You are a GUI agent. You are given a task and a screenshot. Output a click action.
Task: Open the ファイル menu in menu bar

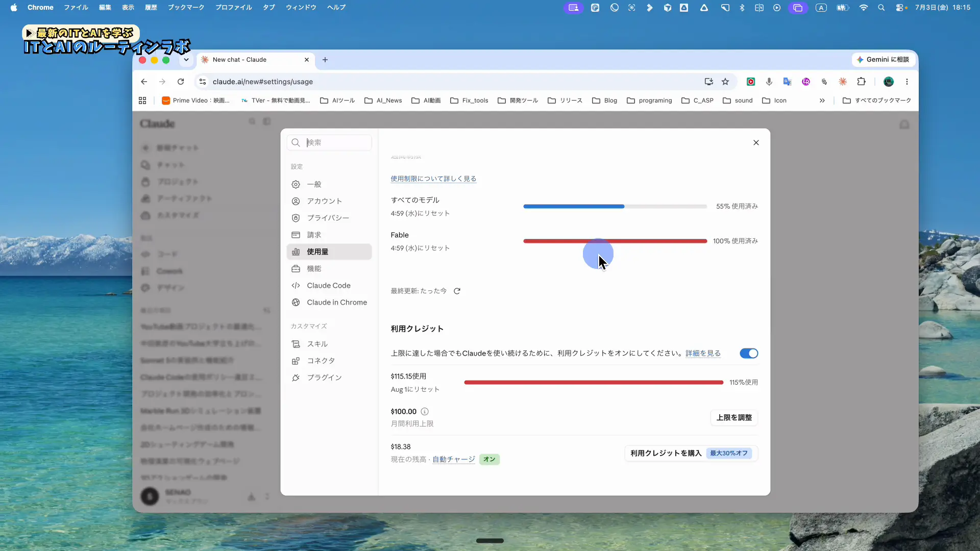coord(76,8)
